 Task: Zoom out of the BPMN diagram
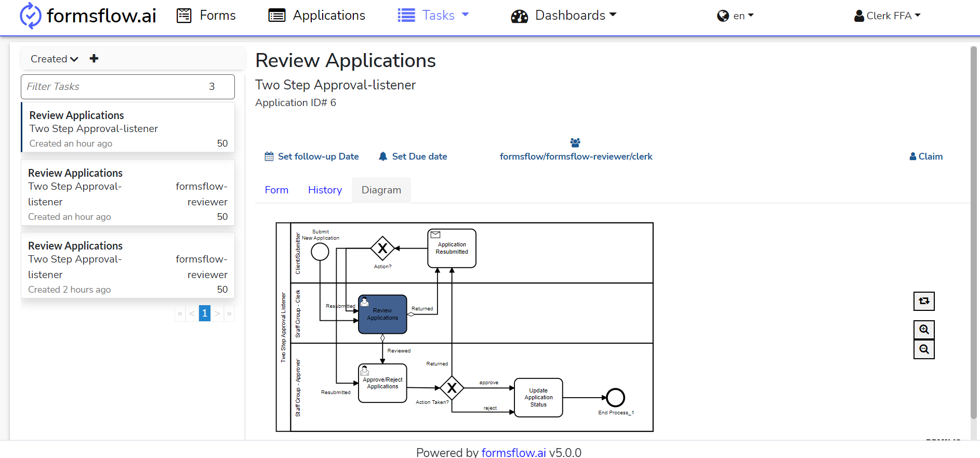pyautogui.click(x=924, y=349)
